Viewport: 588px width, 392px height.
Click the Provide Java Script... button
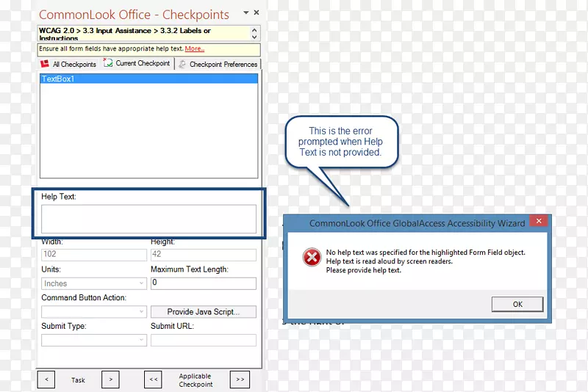[204, 311]
